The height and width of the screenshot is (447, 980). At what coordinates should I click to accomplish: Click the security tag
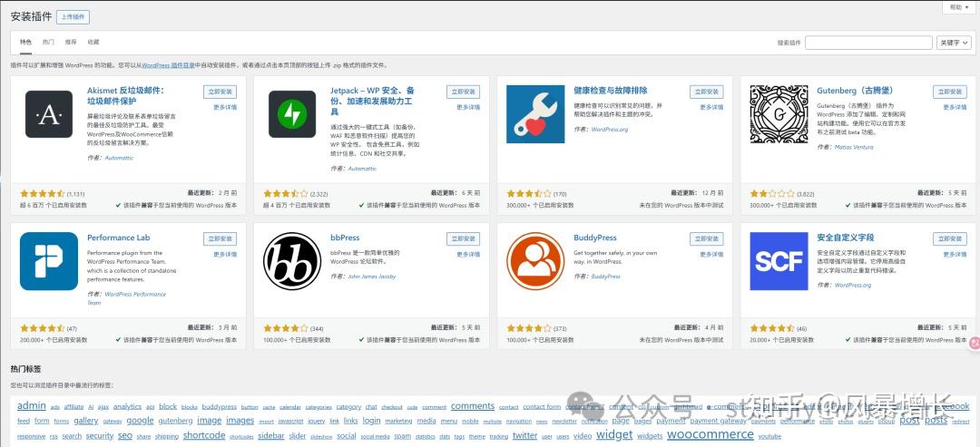point(100,436)
